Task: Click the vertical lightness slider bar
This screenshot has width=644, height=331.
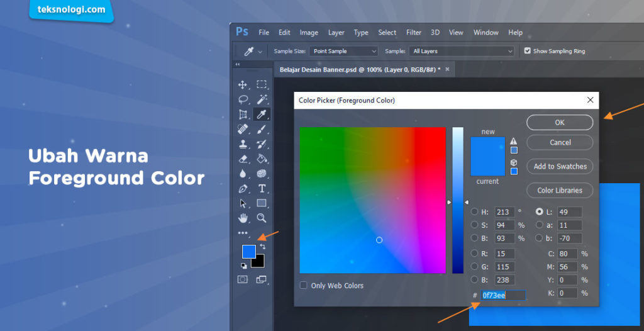Action: point(458,200)
